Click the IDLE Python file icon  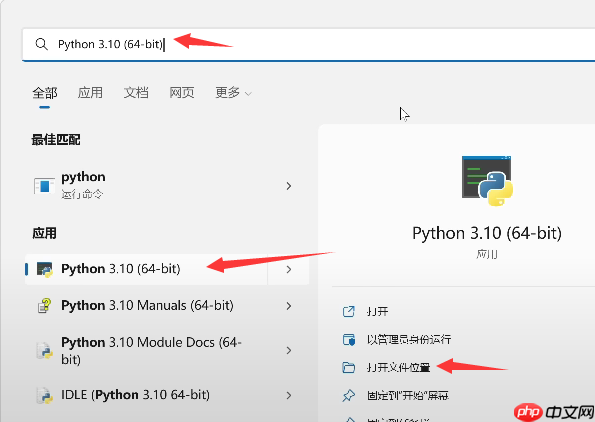pos(44,395)
